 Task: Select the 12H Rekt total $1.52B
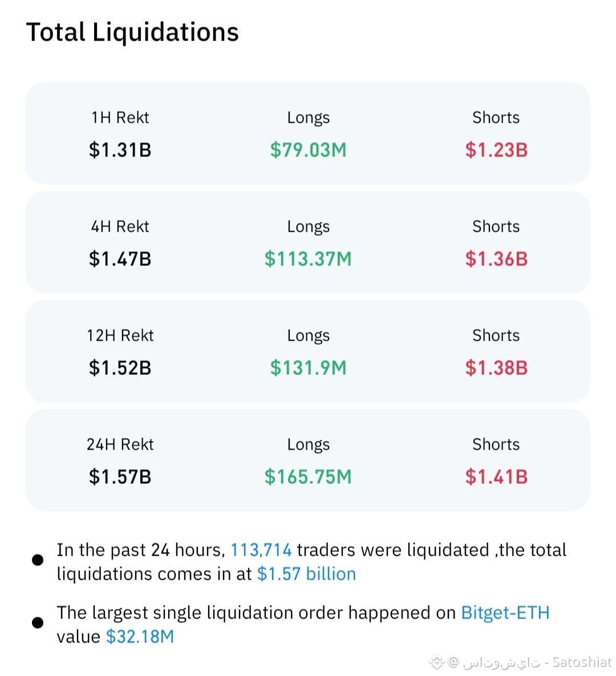[120, 368]
